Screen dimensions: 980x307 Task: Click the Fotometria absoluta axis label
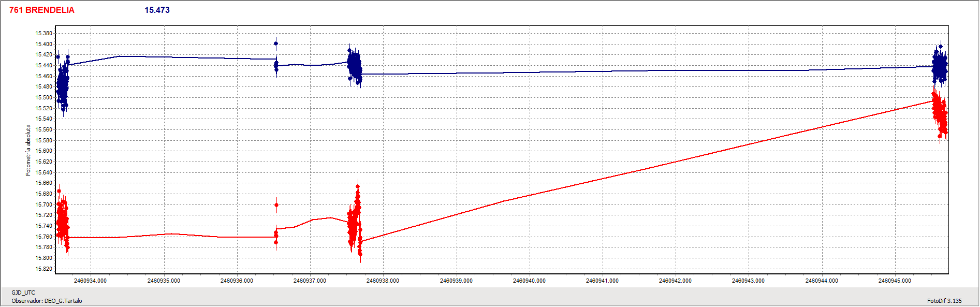pos(28,150)
